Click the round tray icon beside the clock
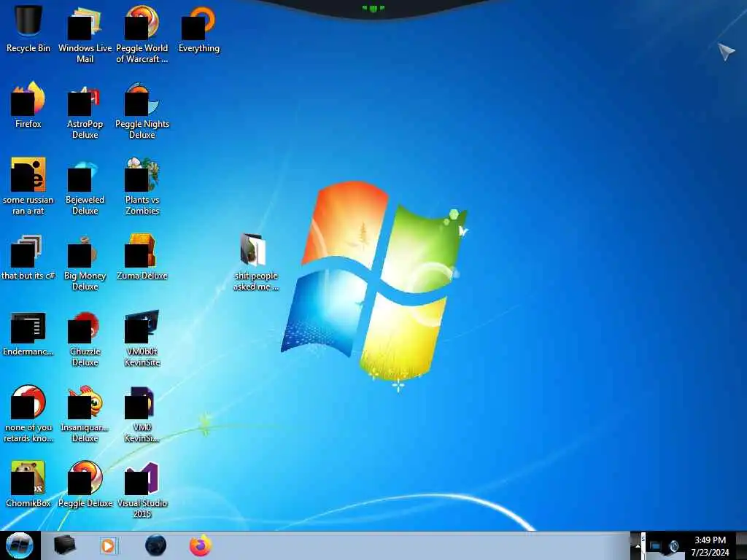The height and width of the screenshot is (560, 747). click(x=674, y=546)
